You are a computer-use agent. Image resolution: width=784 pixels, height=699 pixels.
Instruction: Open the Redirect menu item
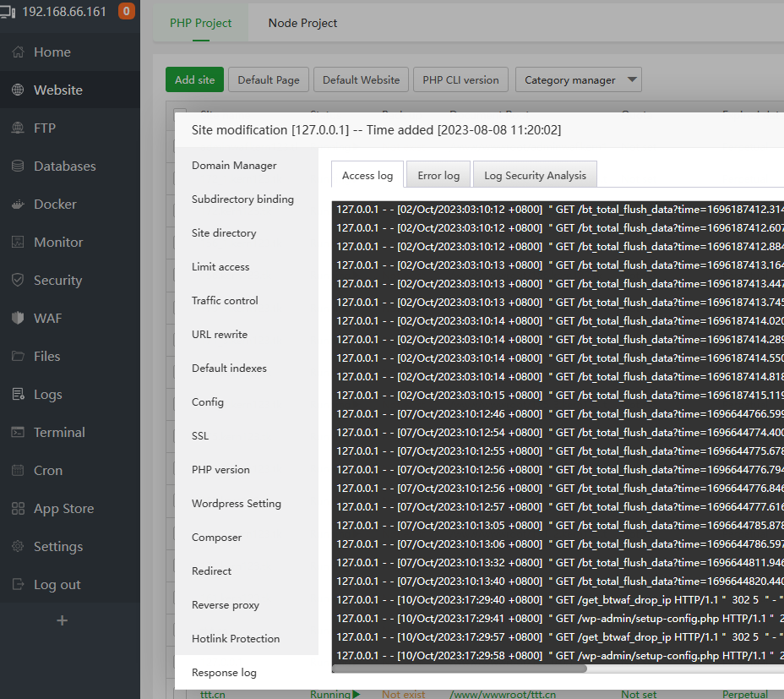point(211,571)
